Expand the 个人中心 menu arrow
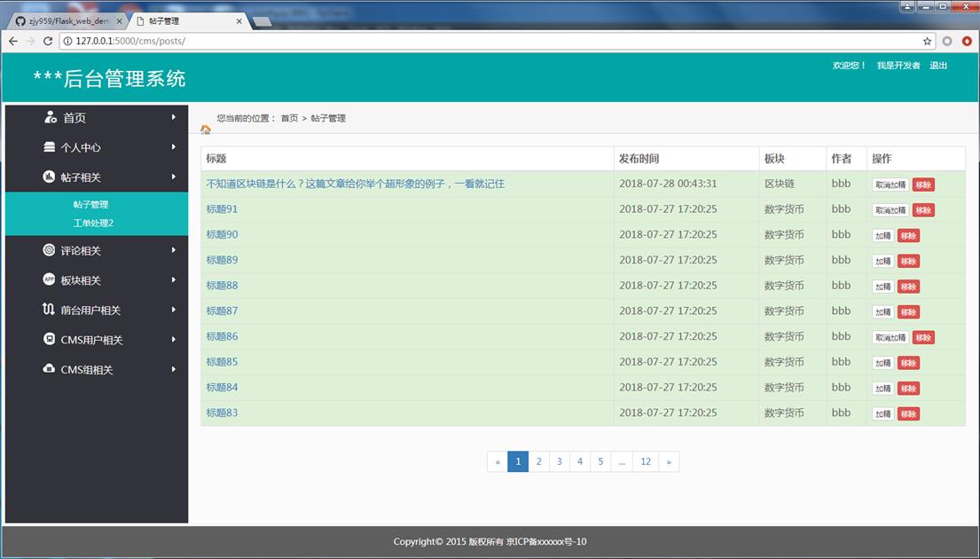The width and height of the screenshot is (980, 559). tap(173, 147)
